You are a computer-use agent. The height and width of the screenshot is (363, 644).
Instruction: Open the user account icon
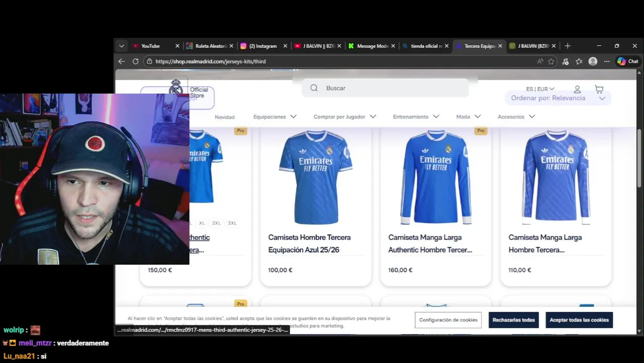point(577,89)
